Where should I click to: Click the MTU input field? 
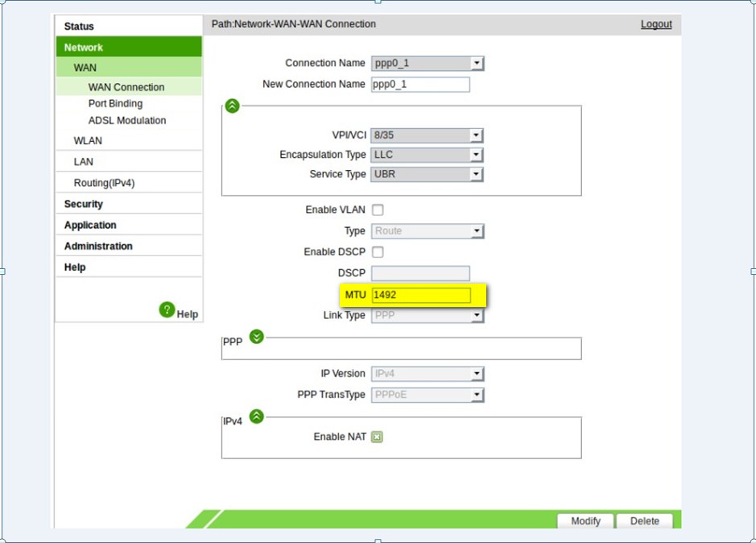click(x=421, y=296)
